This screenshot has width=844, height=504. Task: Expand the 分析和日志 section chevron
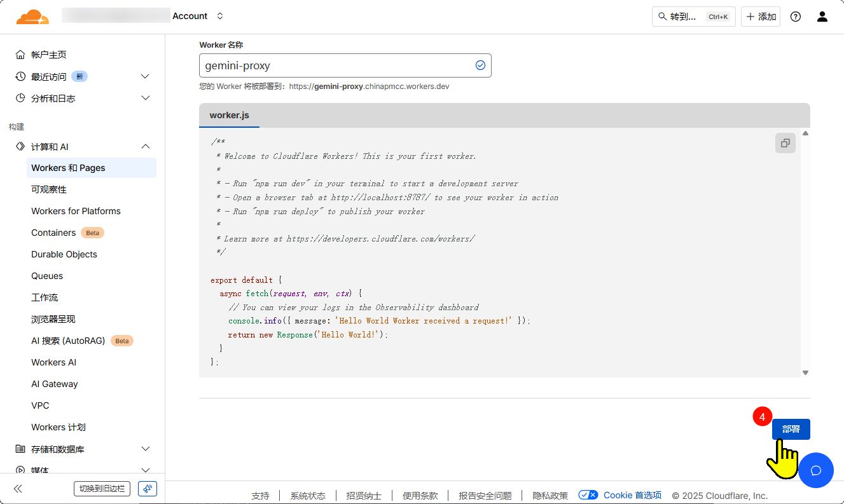145,98
